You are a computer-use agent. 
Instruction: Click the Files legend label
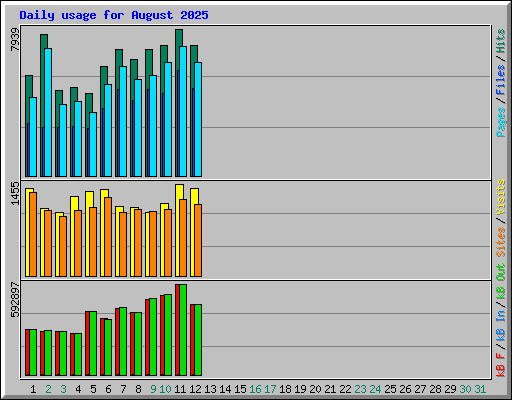click(501, 80)
